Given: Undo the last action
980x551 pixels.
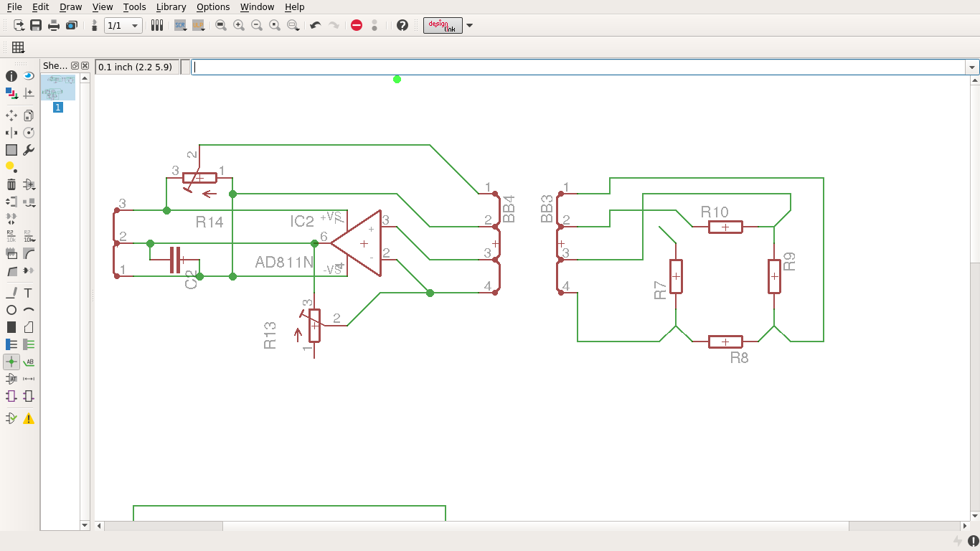Looking at the screenshot, I should click(315, 25).
